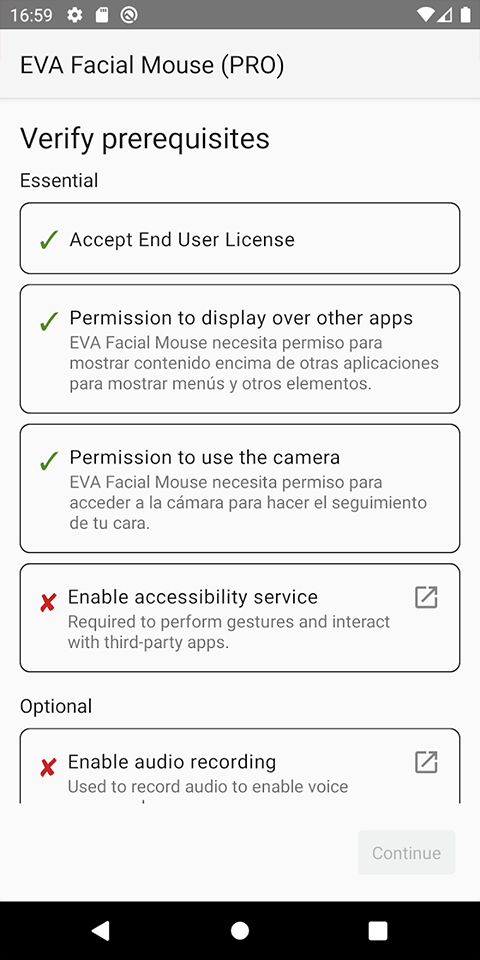Screen dimensions: 480x960
Task: Open the settings gear in status bar
Action: (75, 15)
